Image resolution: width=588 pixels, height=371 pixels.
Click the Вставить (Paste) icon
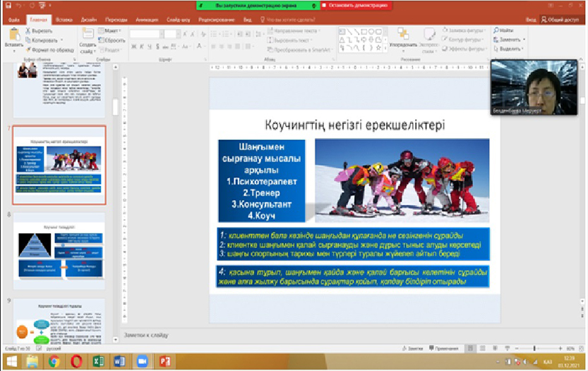(13, 35)
